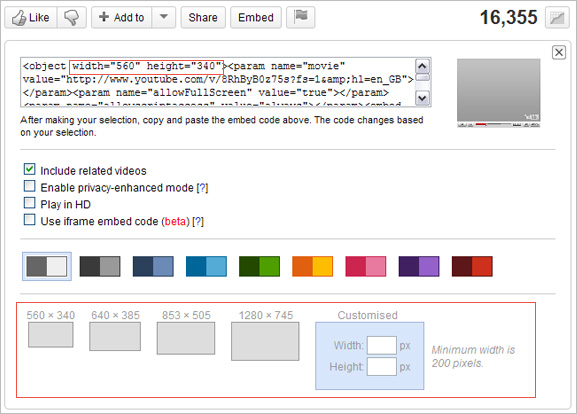
Task: Choose the 853 × 505 player size
Action: [186, 338]
